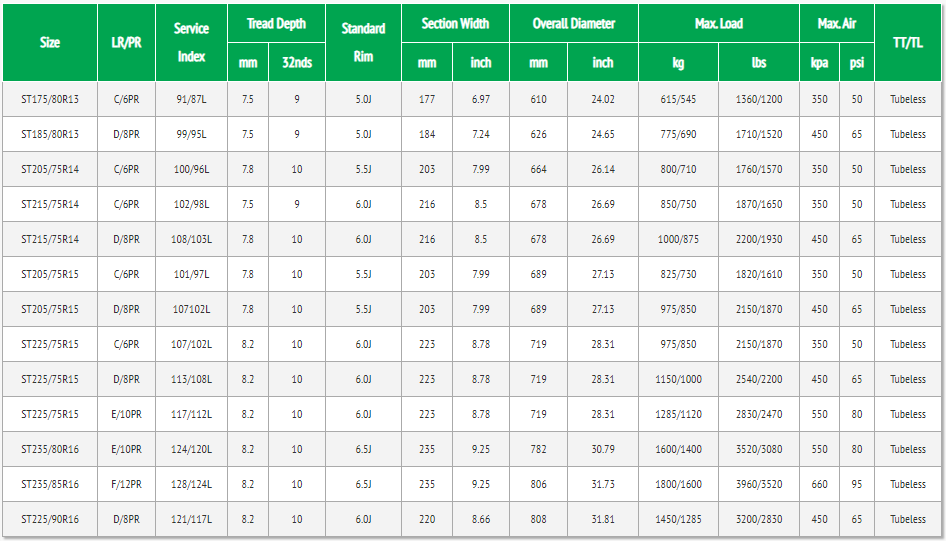Select the Service Index header cell
946x541 pixels.
point(191,42)
